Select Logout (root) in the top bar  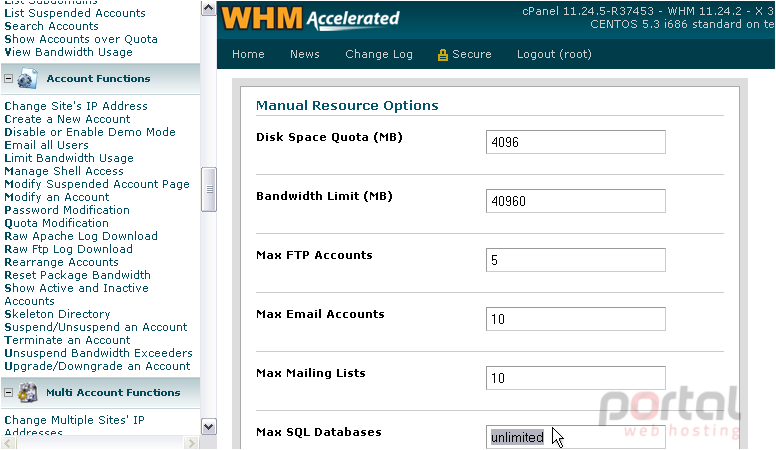point(554,54)
